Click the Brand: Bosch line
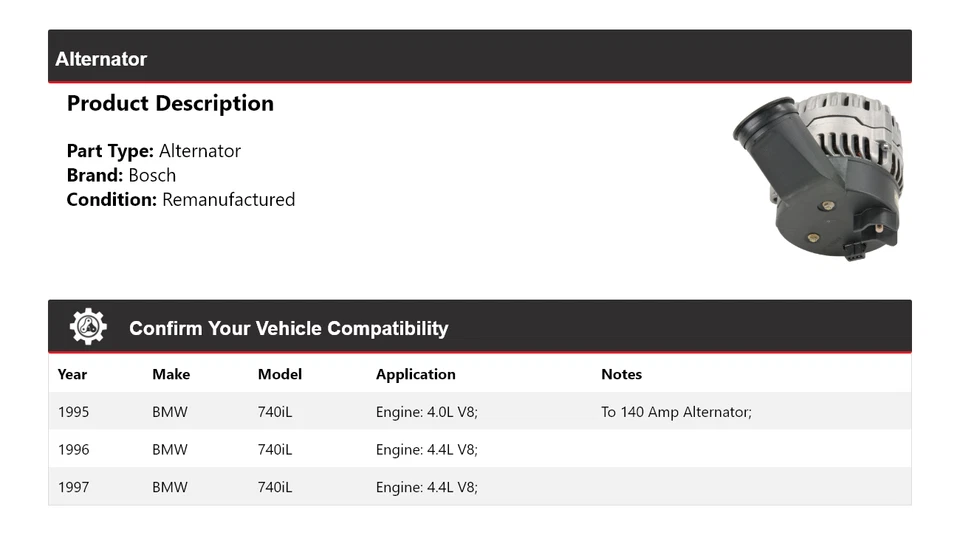 click(x=121, y=175)
